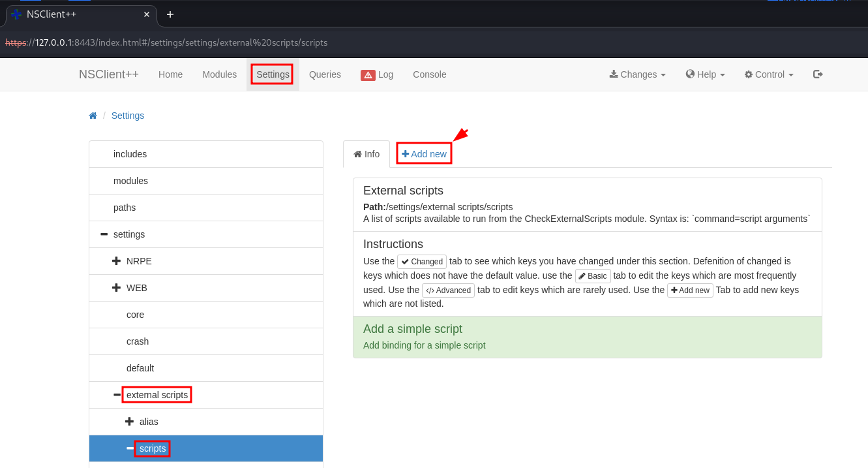Screen dimensions: 868x468
Task: Collapse the settings tree node
Action: click(x=104, y=234)
